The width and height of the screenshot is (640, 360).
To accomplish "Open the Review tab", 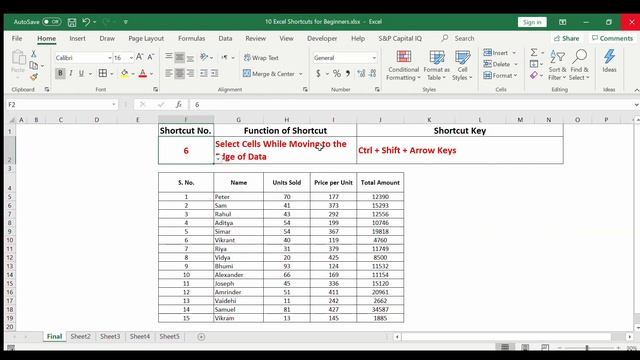I will (x=256, y=38).
